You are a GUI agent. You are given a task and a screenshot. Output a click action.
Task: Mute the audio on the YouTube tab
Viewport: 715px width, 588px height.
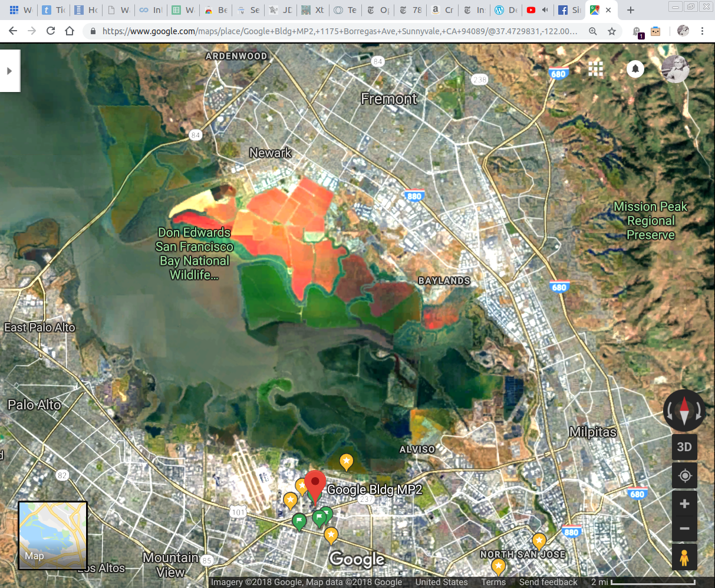pos(545,10)
